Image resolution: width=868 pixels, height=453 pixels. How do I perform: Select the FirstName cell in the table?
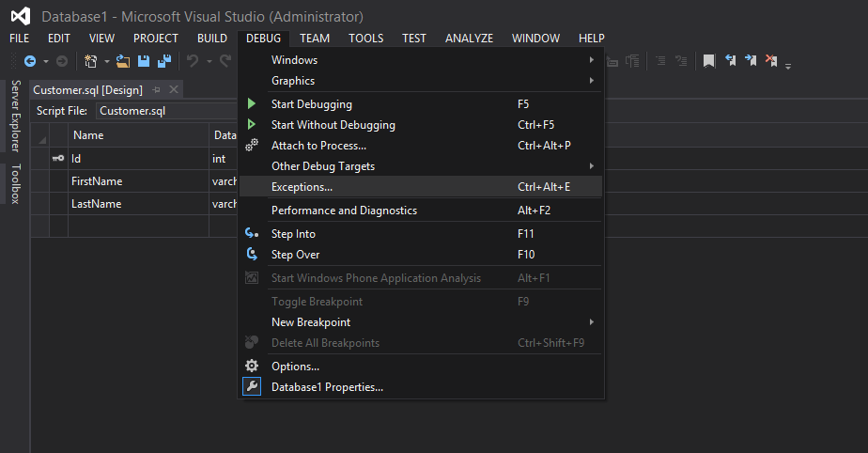tap(138, 181)
